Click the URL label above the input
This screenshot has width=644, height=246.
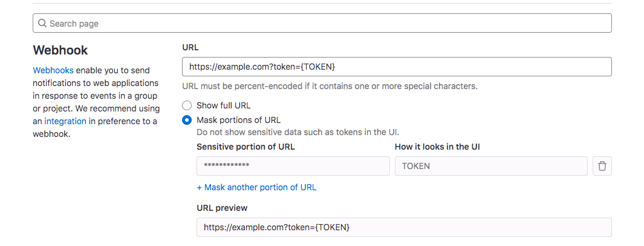(190, 47)
